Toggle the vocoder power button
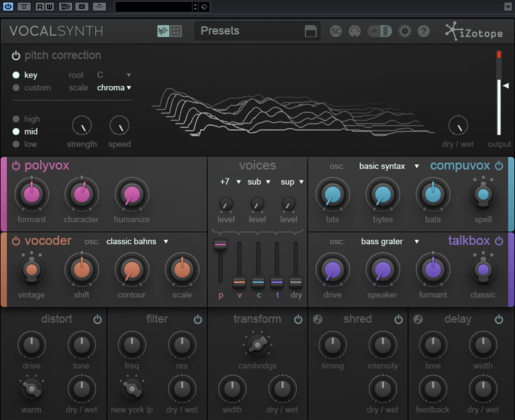This screenshot has height=420, width=515. (15, 241)
